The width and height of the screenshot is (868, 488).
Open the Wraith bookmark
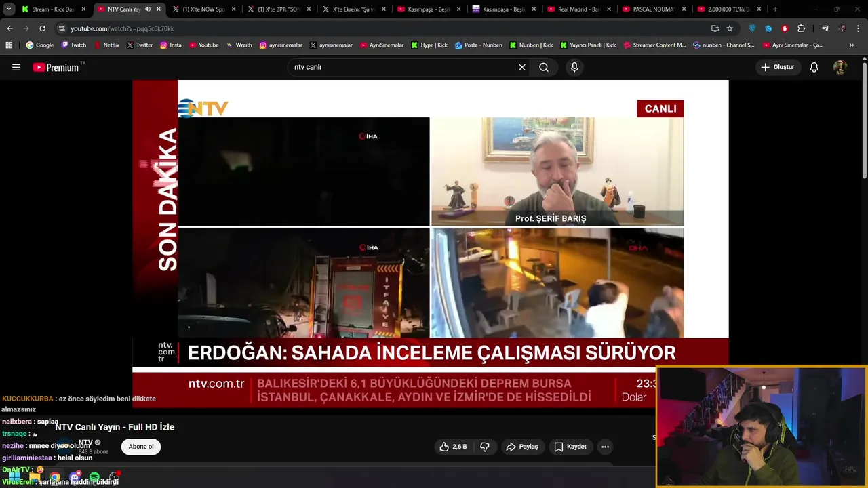pos(239,45)
